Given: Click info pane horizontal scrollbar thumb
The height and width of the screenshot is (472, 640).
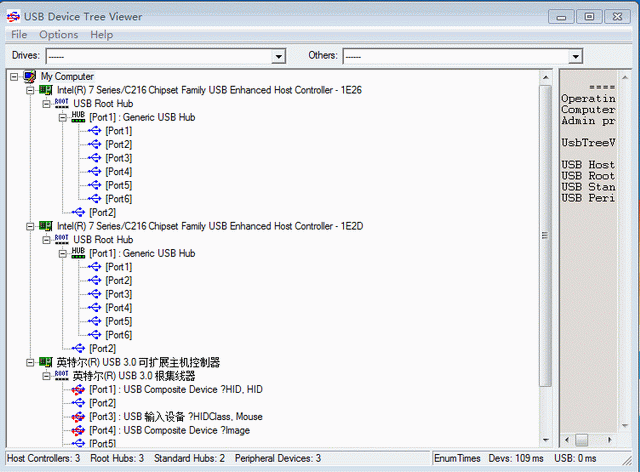Looking at the screenshot, I should [x=582, y=440].
